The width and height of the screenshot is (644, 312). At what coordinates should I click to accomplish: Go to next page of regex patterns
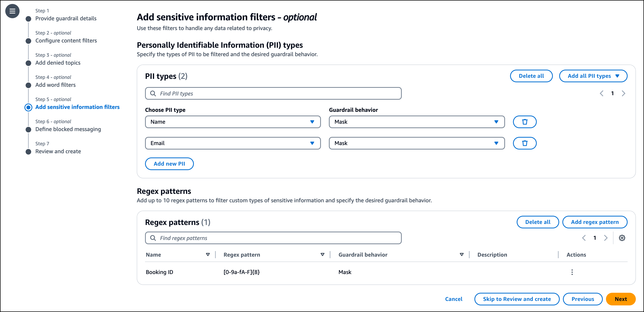[x=606, y=238]
